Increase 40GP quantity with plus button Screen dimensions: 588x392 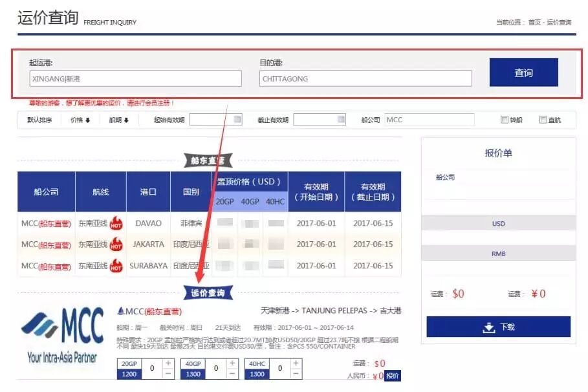(232, 363)
